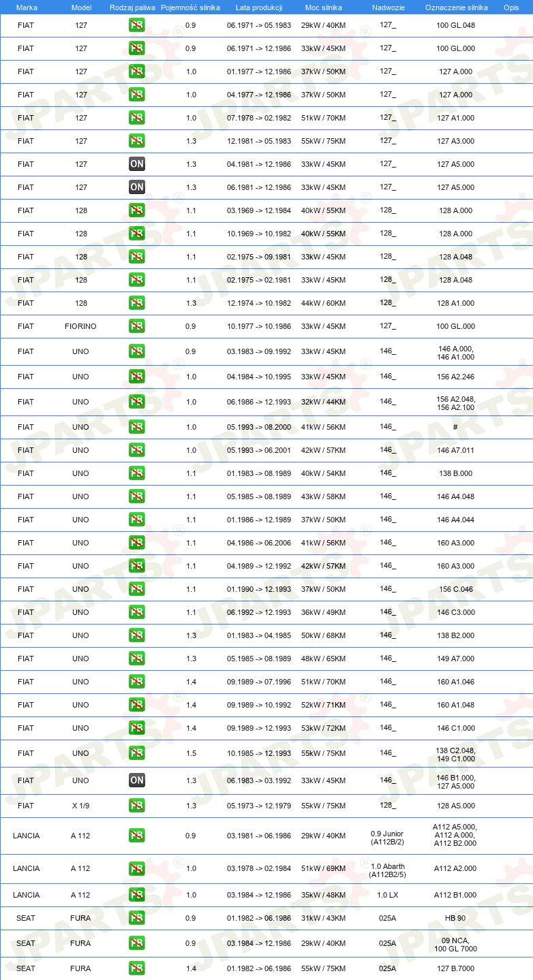Image resolution: width=533 pixels, height=980 pixels.
Task: Click the PB icon in the 146 C3.000 row
Action: 136,612
